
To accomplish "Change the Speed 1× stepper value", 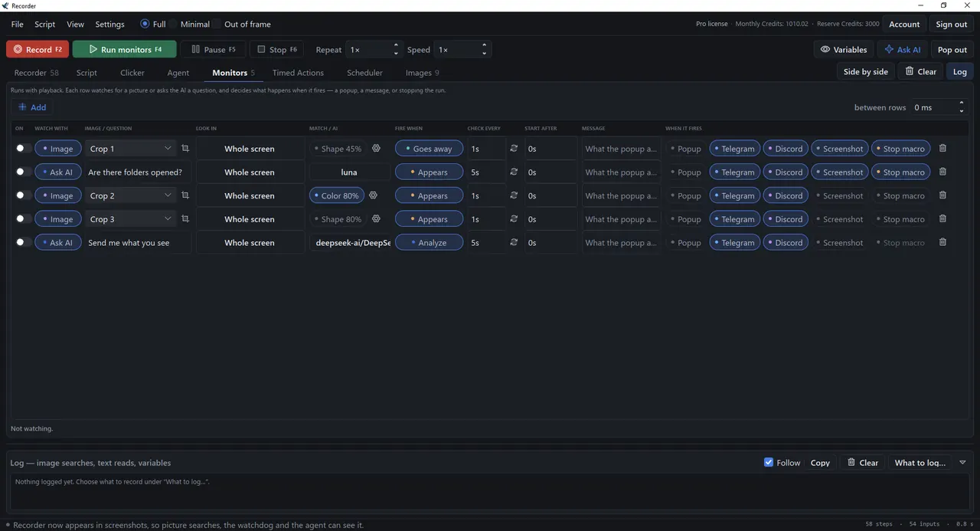I will click(462, 50).
